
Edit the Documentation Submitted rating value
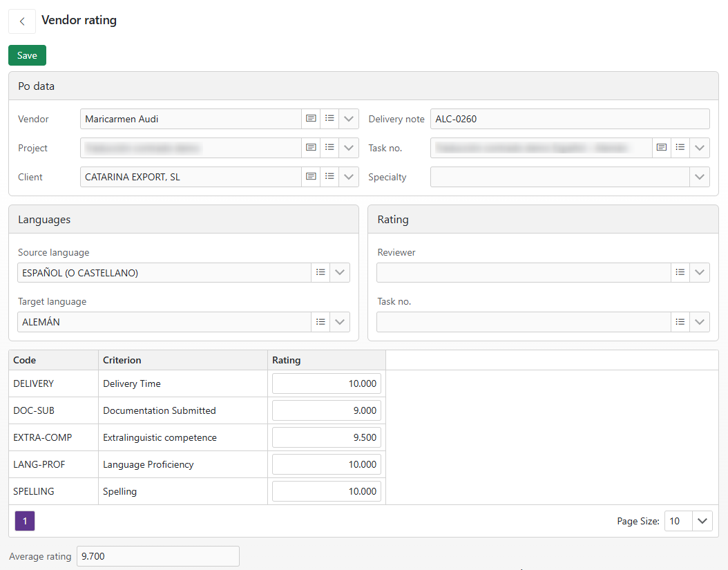(327, 410)
